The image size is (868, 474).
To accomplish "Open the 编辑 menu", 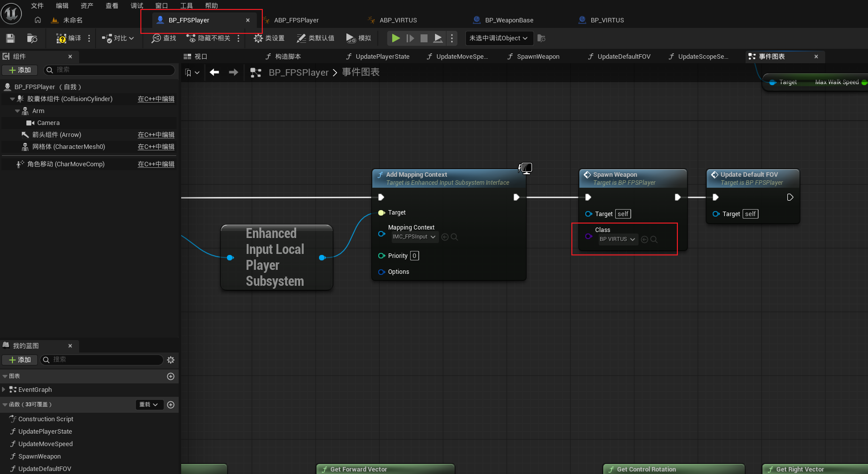I will [62, 5].
